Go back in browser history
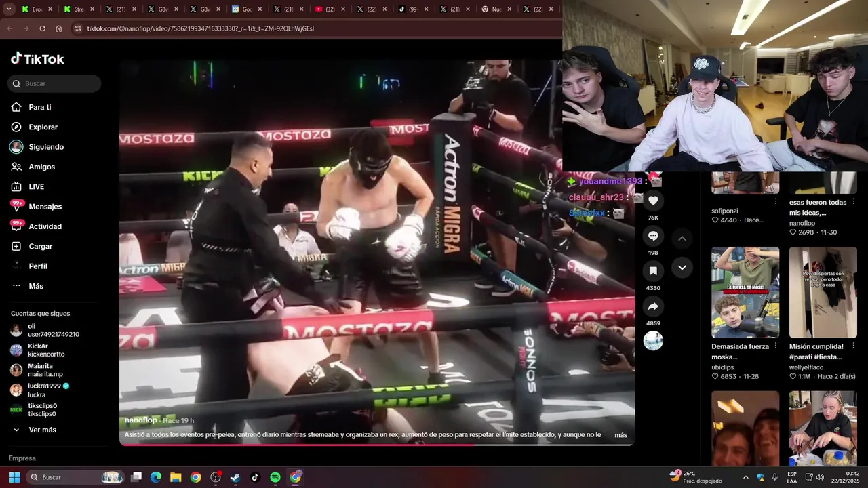Viewport: 868px width, 488px height. point(9,28)
